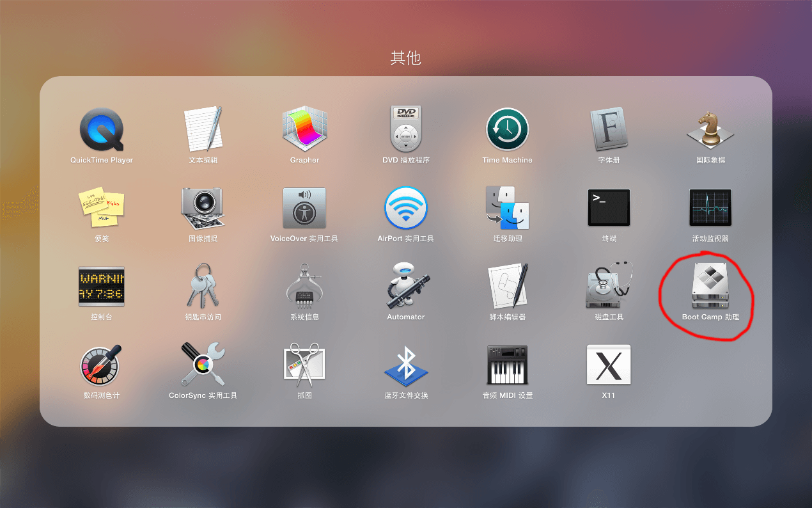Image resolution: width=812 pixels, height=508 pixels.
Task: Open VoiceOver 实用工具
Action: coord(304,207)
